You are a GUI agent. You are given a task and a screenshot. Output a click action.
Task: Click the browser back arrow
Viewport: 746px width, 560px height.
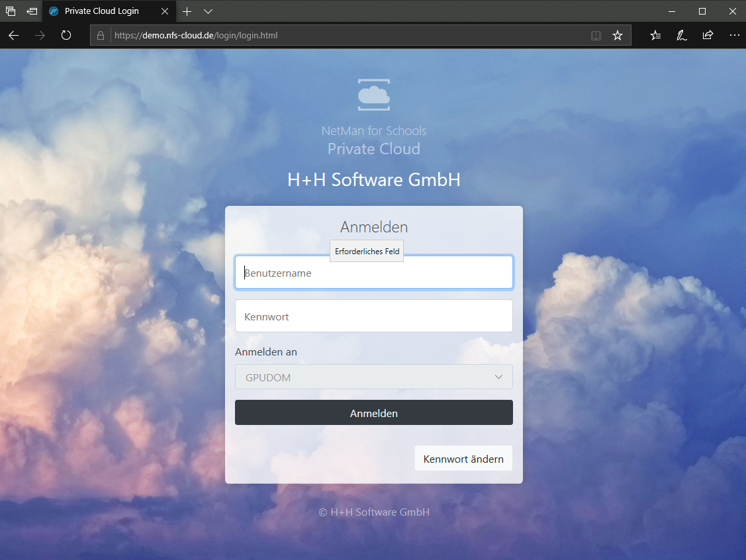13,35
